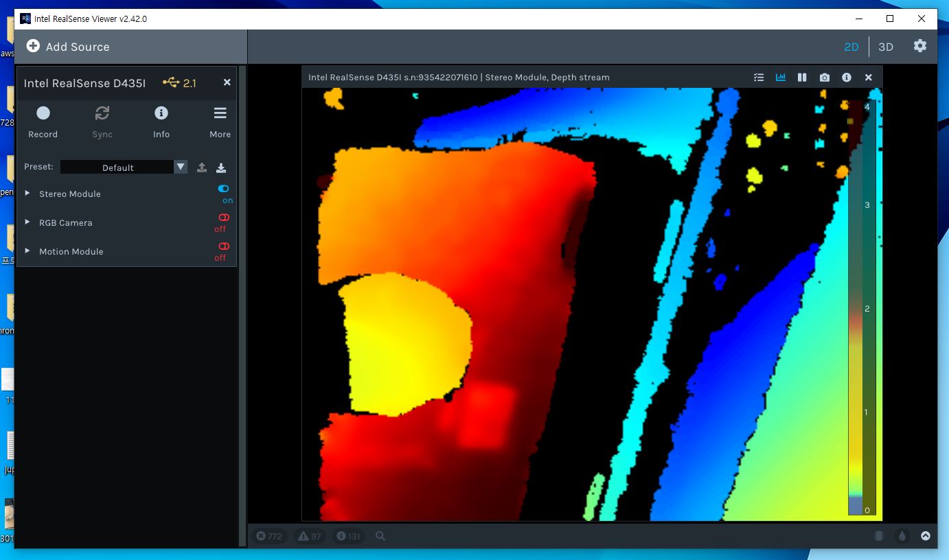Click the info counter showing 131
Image resolution: width=949 pixels, height=560 pixels.
click(349, 536)
